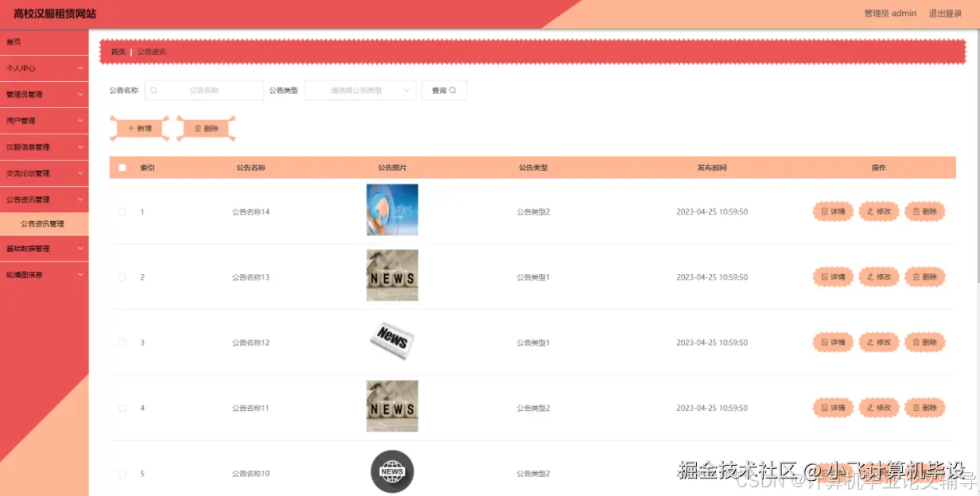Screen dimensions: 980x496
Task: Click the 公告名称11 cell
Action: point(251,408)
